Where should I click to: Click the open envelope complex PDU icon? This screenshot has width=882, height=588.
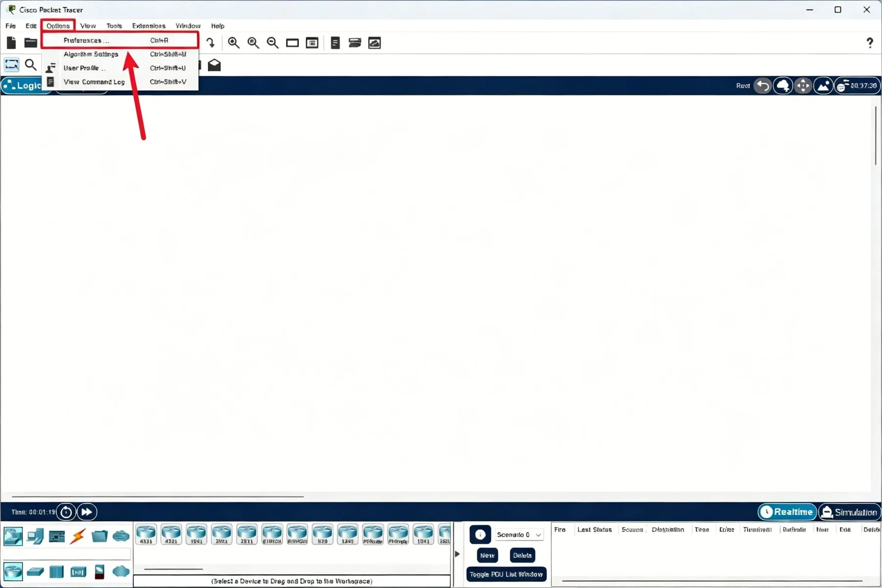tap(214, 65)
